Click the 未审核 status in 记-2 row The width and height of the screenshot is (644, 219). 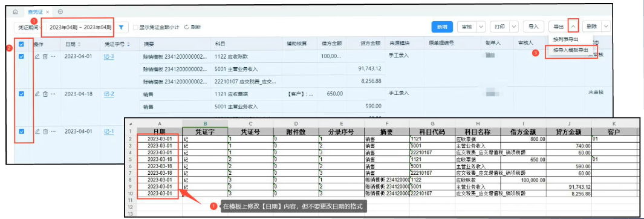[596, 93]
